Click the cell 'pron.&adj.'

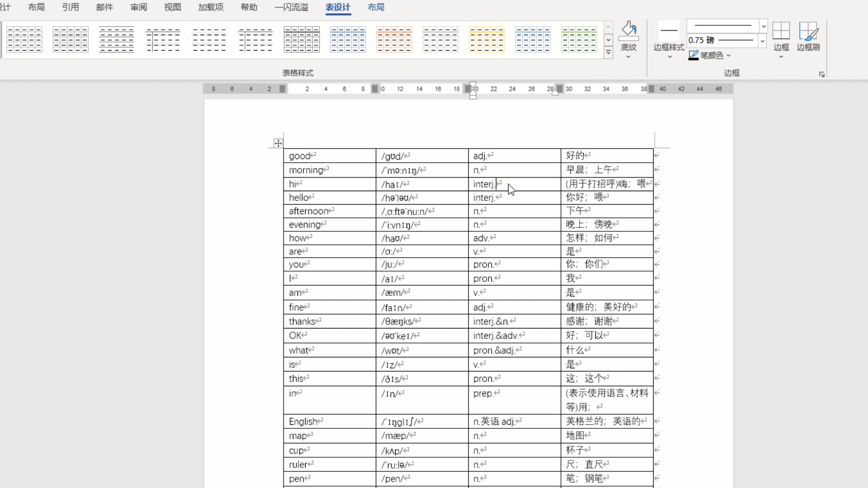tap(514, 350)
